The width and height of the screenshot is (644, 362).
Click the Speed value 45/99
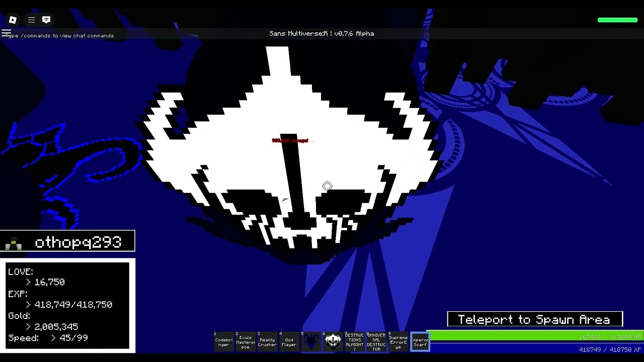(x=73, y=338)
